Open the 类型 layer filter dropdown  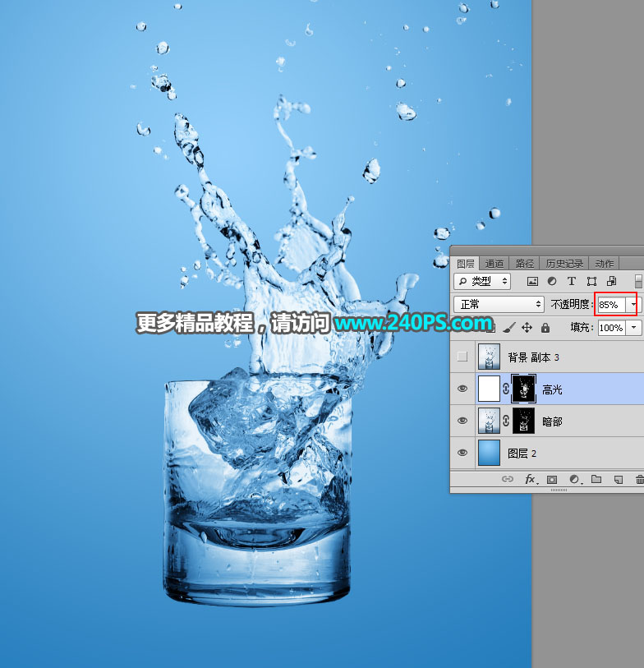(x=482, y=281)
